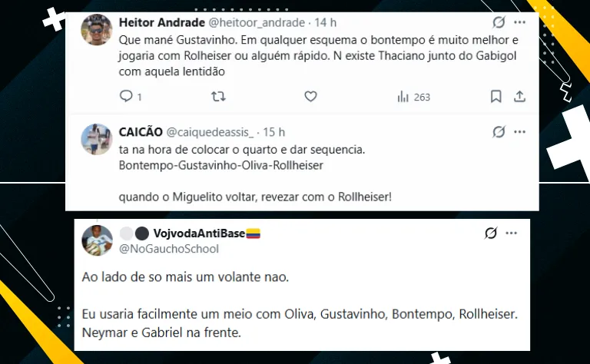
Task: Visit the @caiquedeassis_ handle link
Action: [210, 132]
